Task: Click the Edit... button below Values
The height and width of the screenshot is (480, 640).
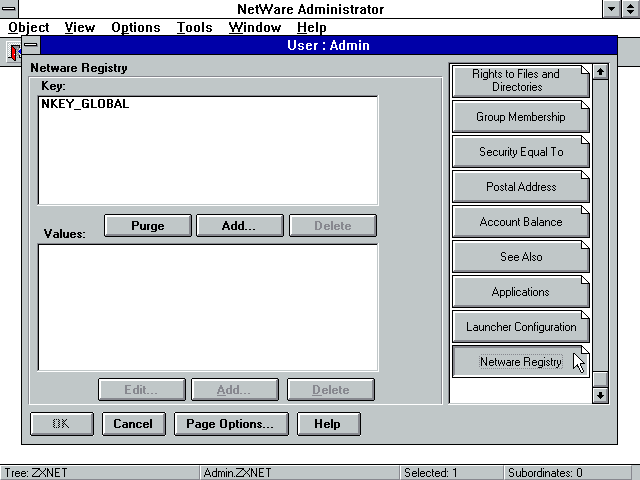Action: click(x=141, y=390)
